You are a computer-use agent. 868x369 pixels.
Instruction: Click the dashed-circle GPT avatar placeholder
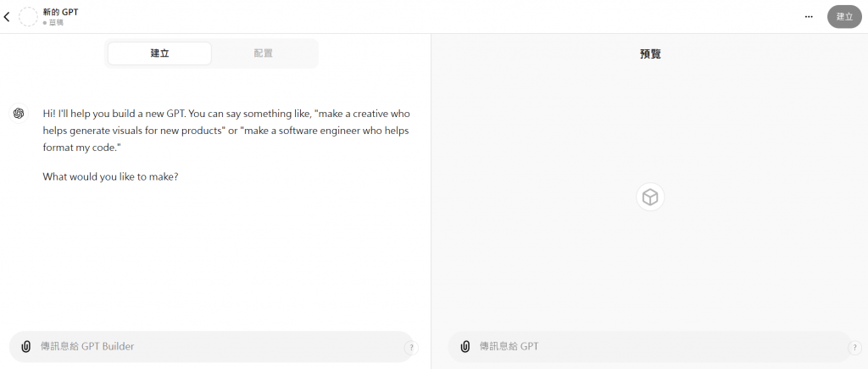tap(28, 17)
